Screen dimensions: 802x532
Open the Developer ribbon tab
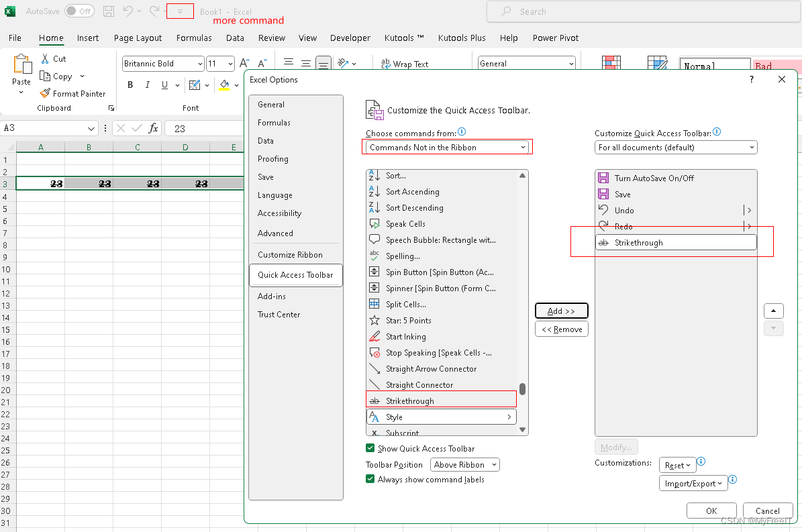pyautogui.click(x=350, y=38)
